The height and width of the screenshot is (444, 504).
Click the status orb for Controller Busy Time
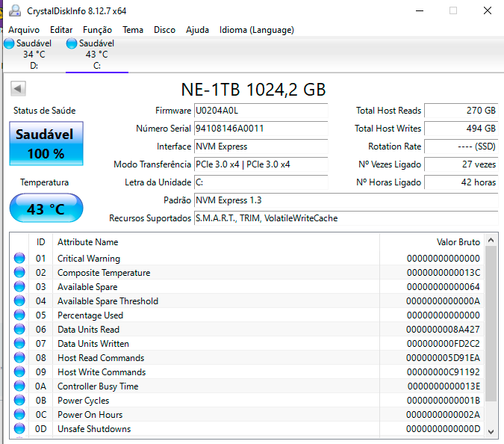point(19,386)
